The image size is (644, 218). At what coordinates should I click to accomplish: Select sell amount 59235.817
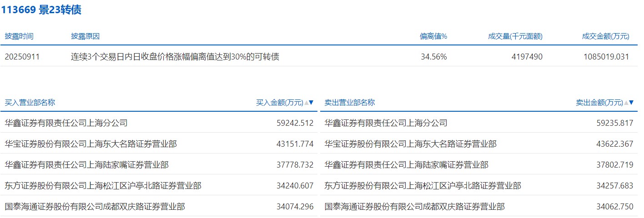point(615,123)
